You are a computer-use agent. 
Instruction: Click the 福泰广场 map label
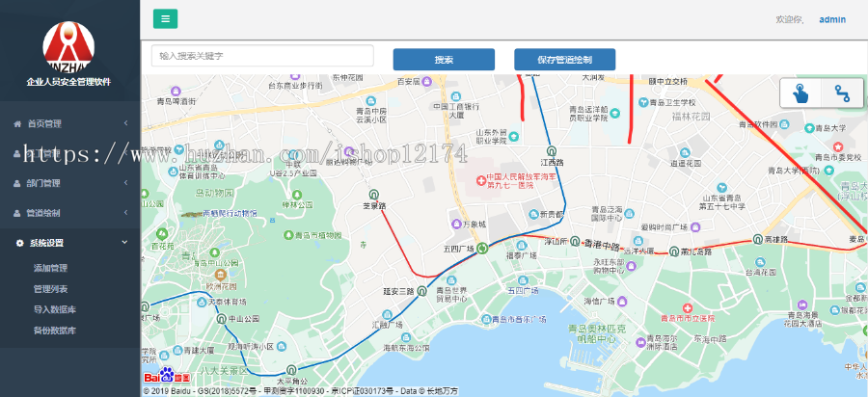(522, 255)
